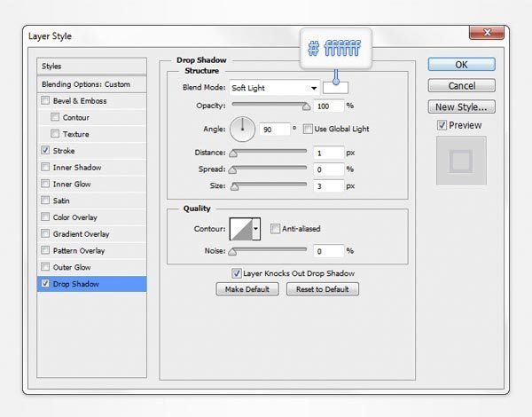
Task: Select the Outer Glow section label
Action: point(72,267)
